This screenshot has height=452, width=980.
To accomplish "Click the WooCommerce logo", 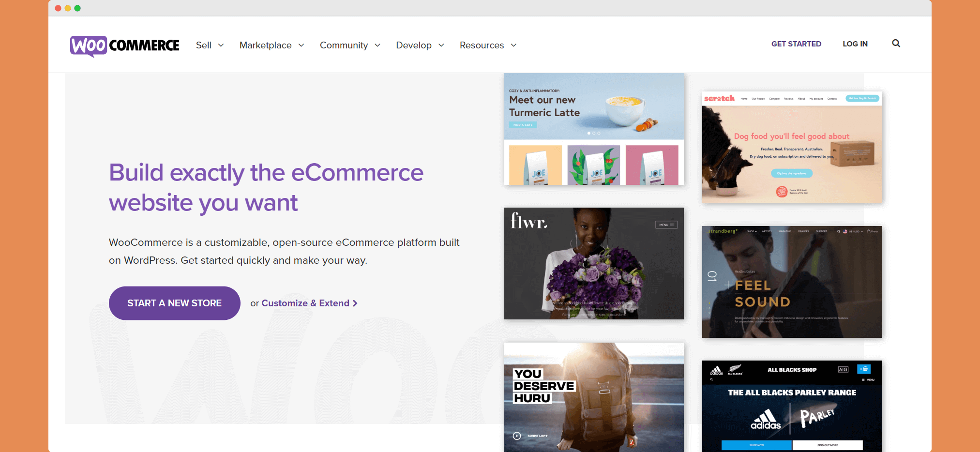I will click(x=125, y=45).
